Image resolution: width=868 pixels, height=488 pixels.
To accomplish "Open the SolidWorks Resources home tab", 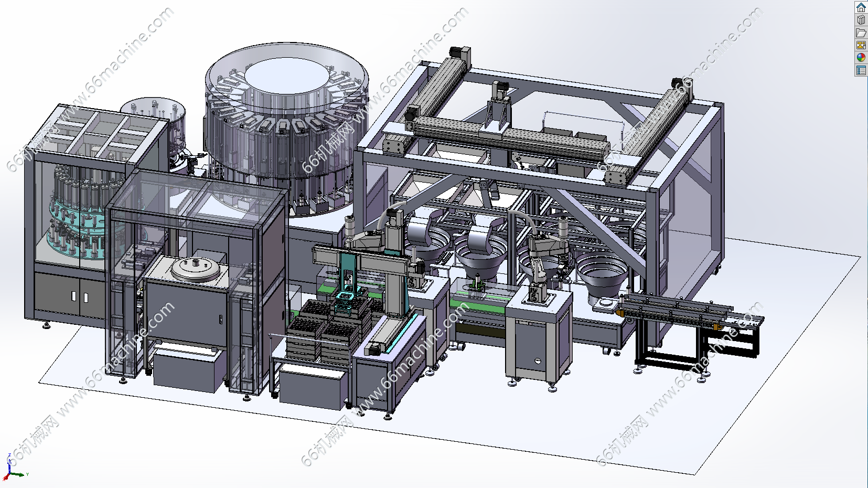I will (x=861, y=7).
